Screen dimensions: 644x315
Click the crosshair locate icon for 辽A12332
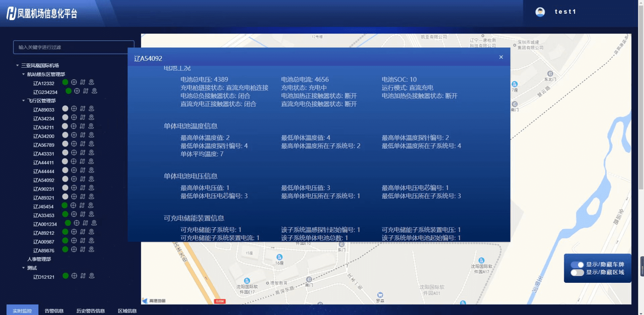coord(74,82)
